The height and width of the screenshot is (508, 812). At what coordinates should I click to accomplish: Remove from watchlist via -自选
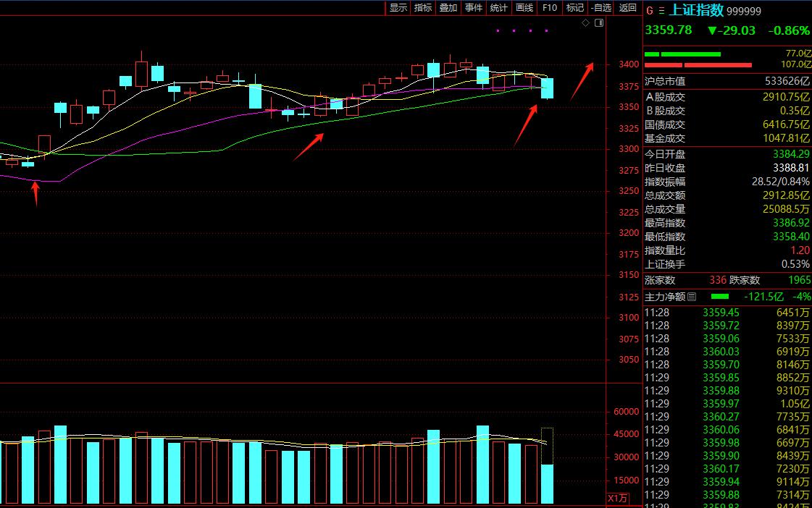[x=601, y=8]
